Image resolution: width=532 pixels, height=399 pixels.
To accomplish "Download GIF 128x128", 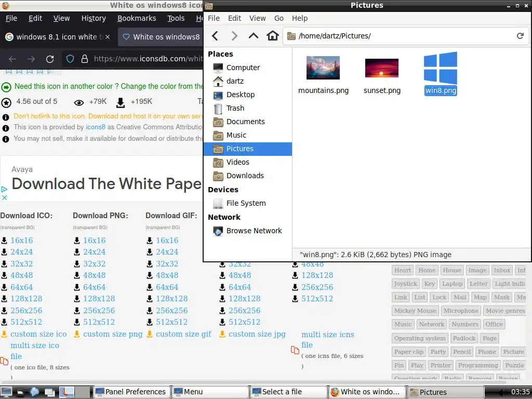I will pos(171,299).
